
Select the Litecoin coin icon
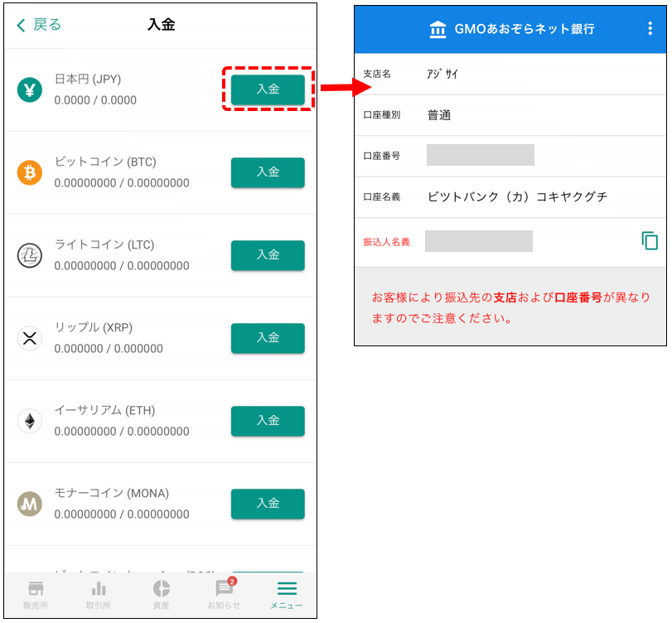[x=30, y=255]
